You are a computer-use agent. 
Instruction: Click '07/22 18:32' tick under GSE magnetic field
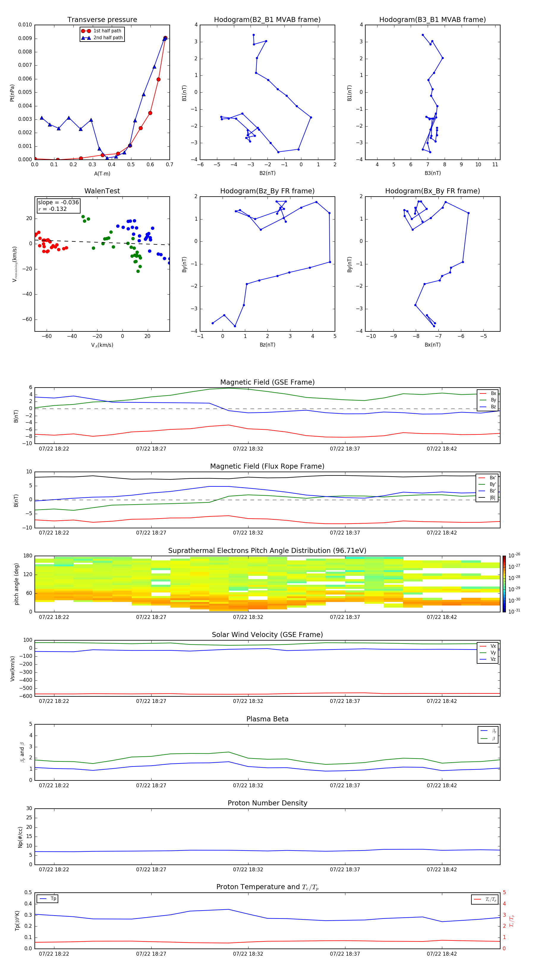(x=248, y=449)
